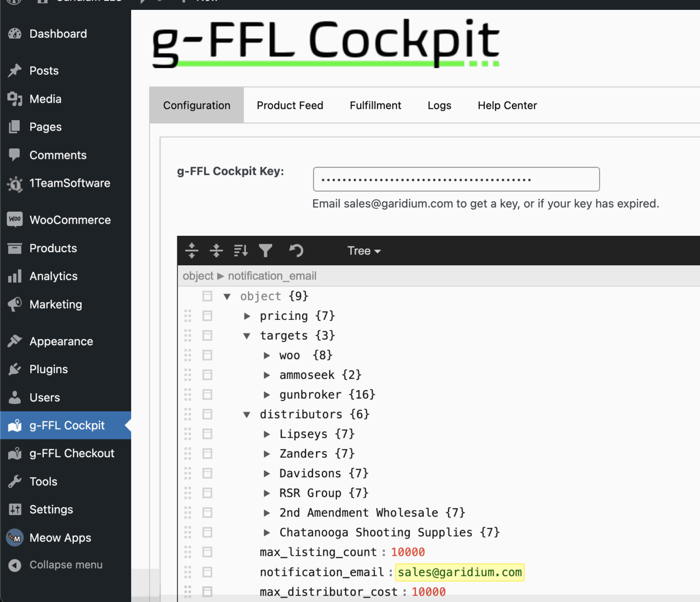This screenshot has height=602, width=700.
Task: Click action box beside root object row
Action: pos(207,296)
